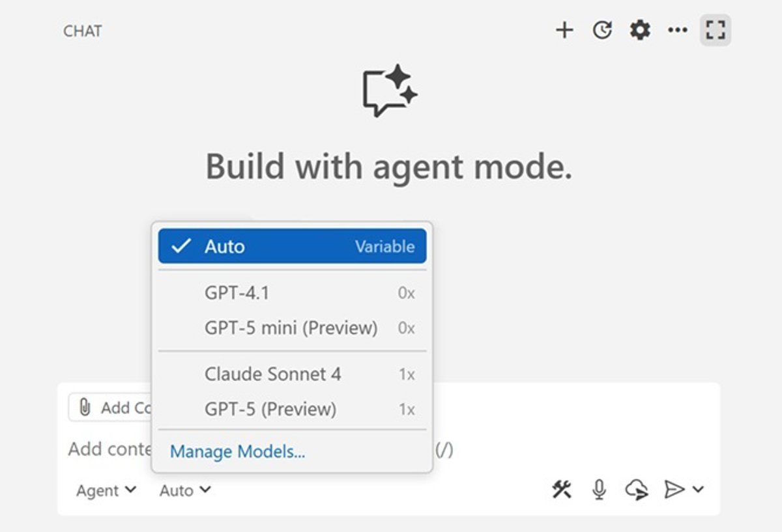Click the configure tools icon

[562, 490]
